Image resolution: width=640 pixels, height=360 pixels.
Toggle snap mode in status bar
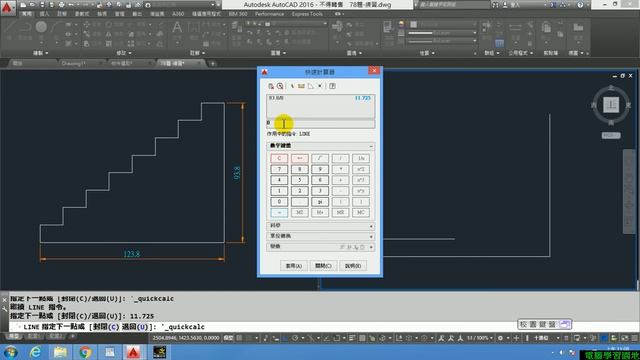point(249,338)
